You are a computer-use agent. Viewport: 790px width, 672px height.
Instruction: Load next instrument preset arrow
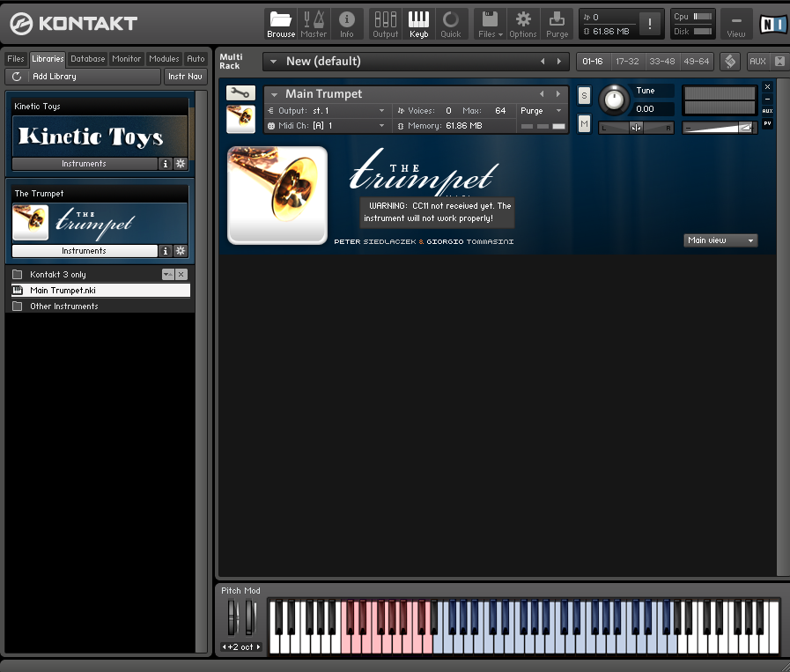point(557,93)
